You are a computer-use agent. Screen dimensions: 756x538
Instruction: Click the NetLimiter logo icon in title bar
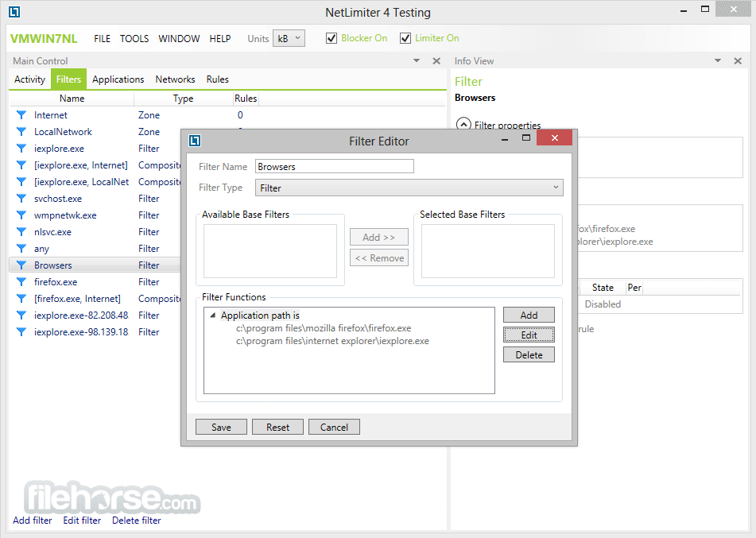pos(14,12)
